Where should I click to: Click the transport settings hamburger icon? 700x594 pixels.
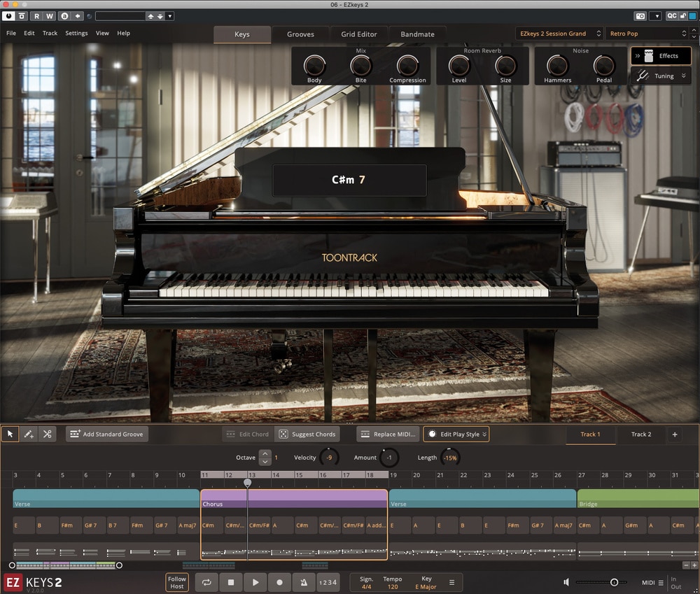[451, 582]
